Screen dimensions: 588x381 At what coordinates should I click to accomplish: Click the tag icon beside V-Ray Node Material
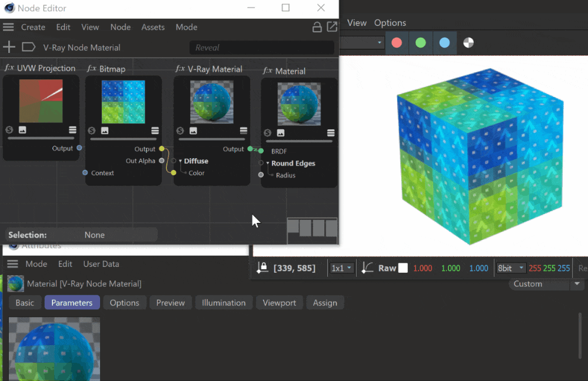tap(28, 47)
